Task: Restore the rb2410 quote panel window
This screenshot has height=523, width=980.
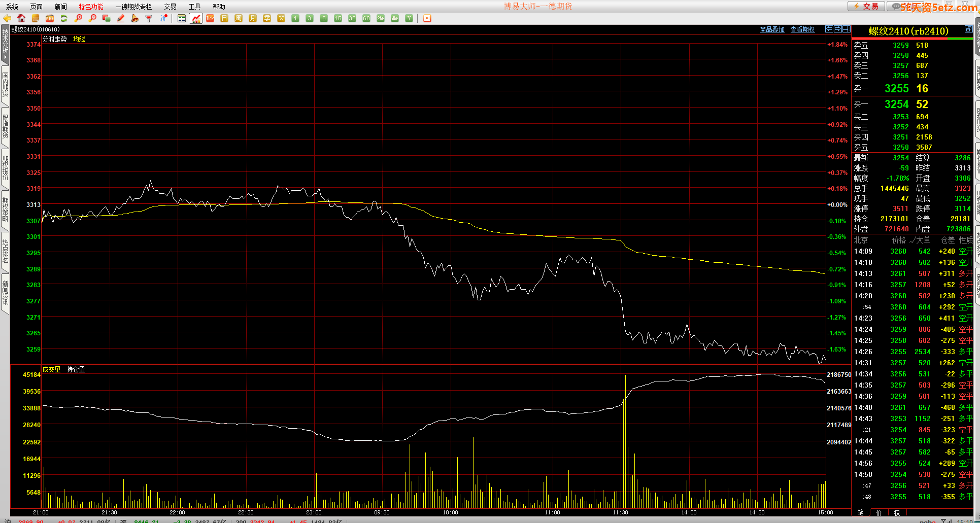Action: (x=968, y=29)
